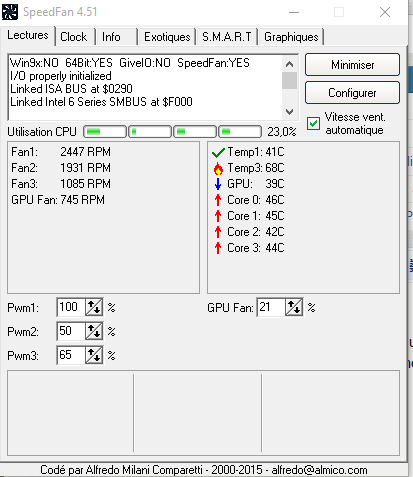Click the flame icon beside Temp3
Image resolution: width=413 pixels, height=477 pixels.
click(x=218, y=169)
